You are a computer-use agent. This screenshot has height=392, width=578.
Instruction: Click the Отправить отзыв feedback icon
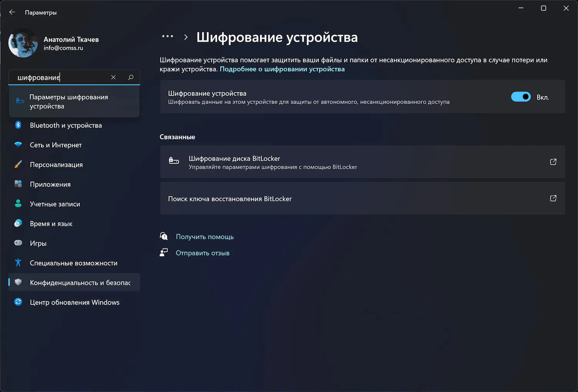tap(164, 252)
